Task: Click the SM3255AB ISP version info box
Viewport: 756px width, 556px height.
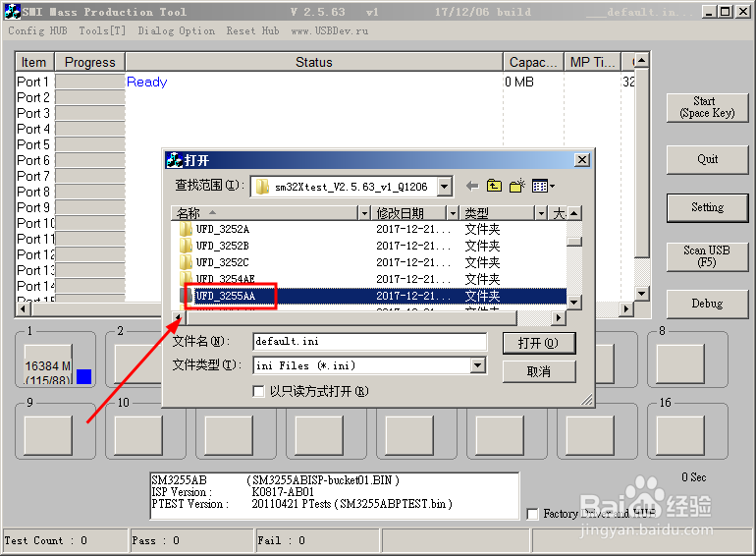Action: click(x=335, y=496)
